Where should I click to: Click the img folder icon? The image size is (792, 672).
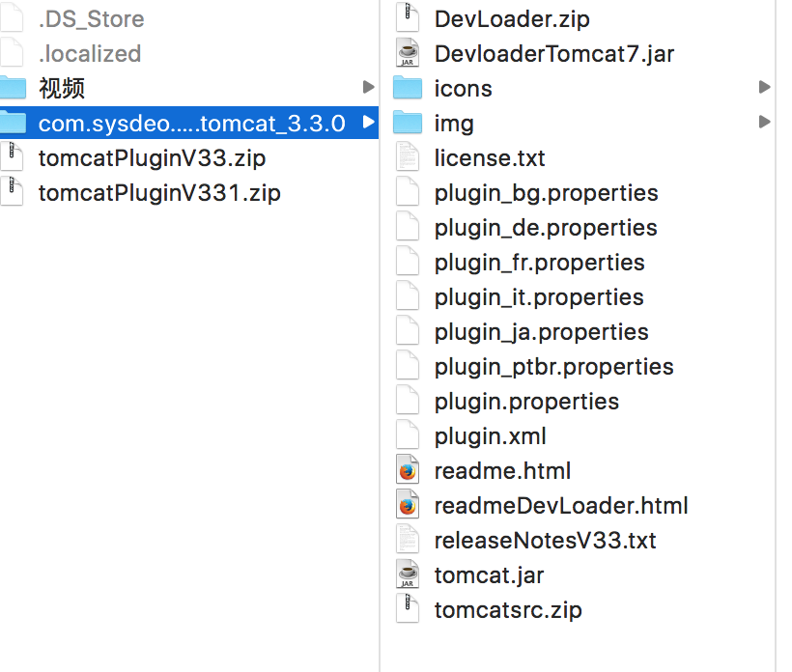[408, 123]
